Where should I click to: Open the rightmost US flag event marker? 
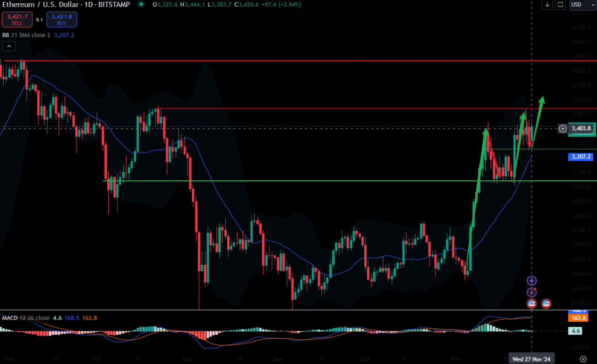(x=546, y=304)
